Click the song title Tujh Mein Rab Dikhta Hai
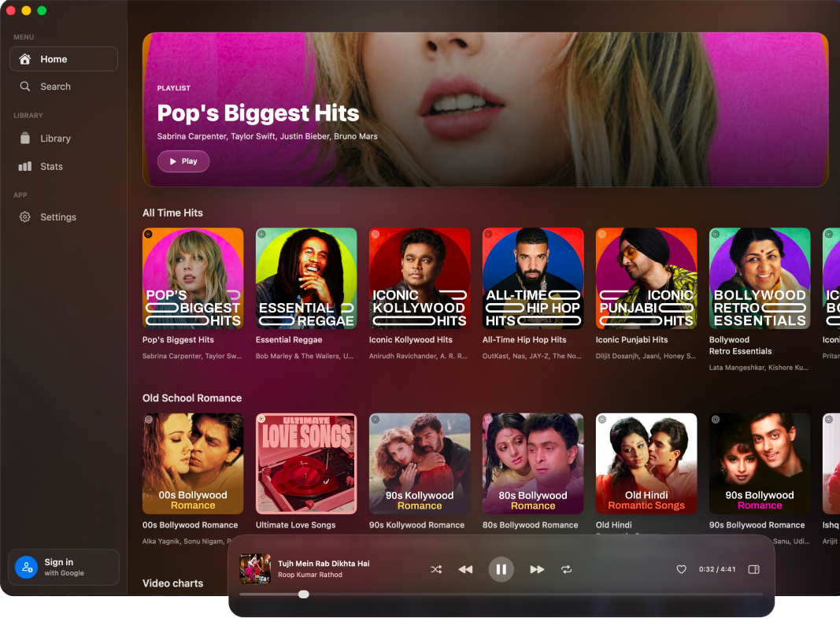Image resolution: width=840 pixels, height=618 pixels. click(324, 564)
